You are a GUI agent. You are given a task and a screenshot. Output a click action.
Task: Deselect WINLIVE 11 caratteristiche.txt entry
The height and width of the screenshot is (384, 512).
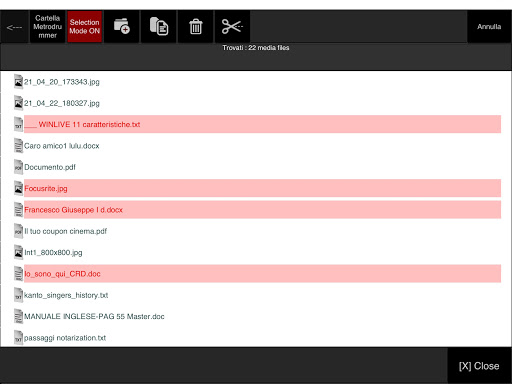pyautogui.click(x=262, y=124)
